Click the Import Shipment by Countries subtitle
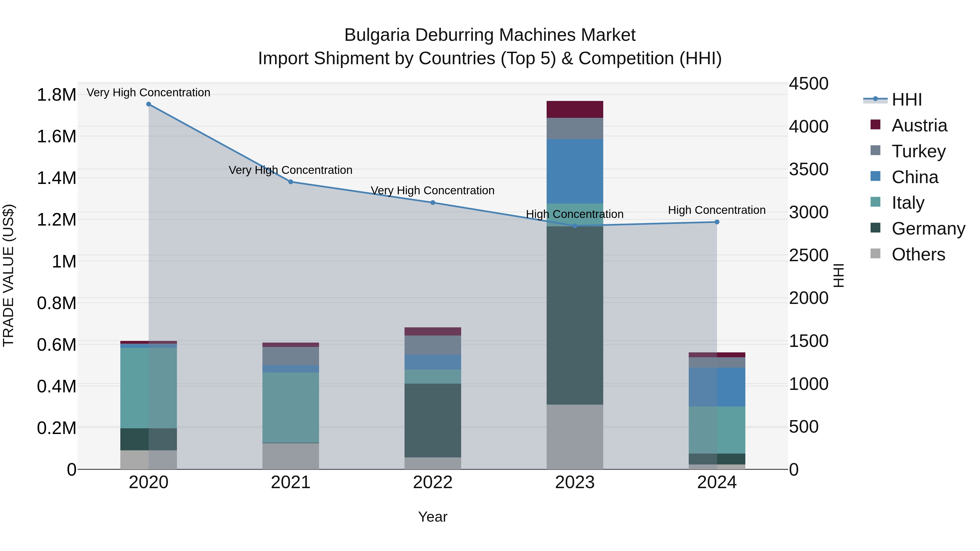 click(490, 58)
